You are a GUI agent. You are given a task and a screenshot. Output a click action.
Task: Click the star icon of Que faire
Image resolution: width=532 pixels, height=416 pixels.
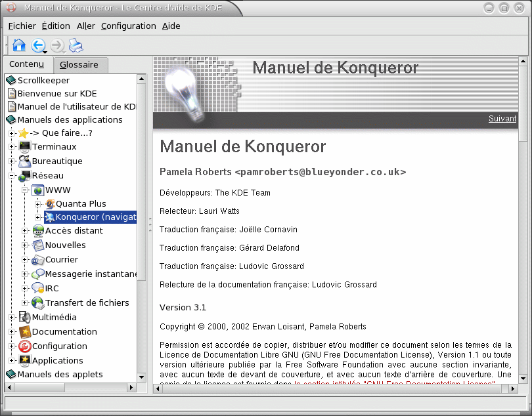click(24, 133)
